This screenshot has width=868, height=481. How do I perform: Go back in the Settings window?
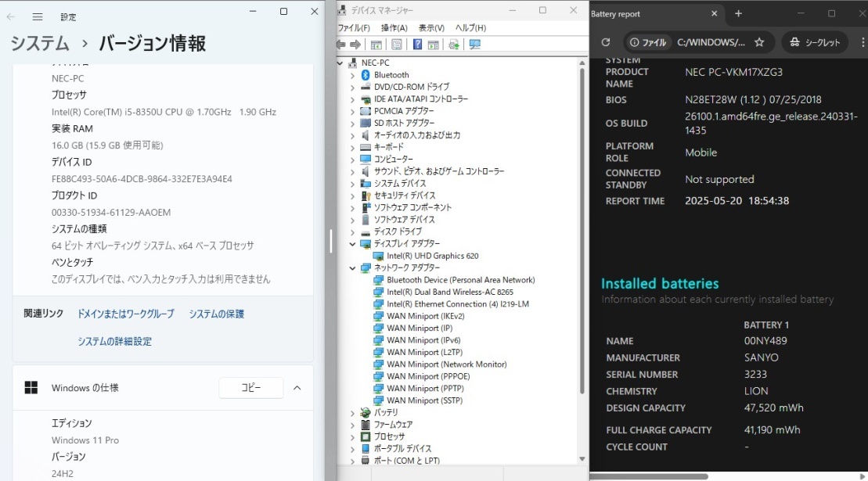10,17
